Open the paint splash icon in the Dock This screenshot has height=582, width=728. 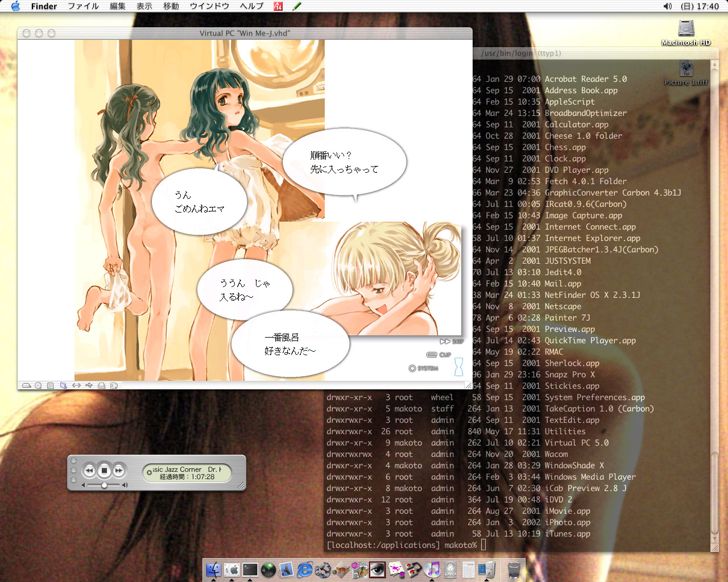[396, 569]
